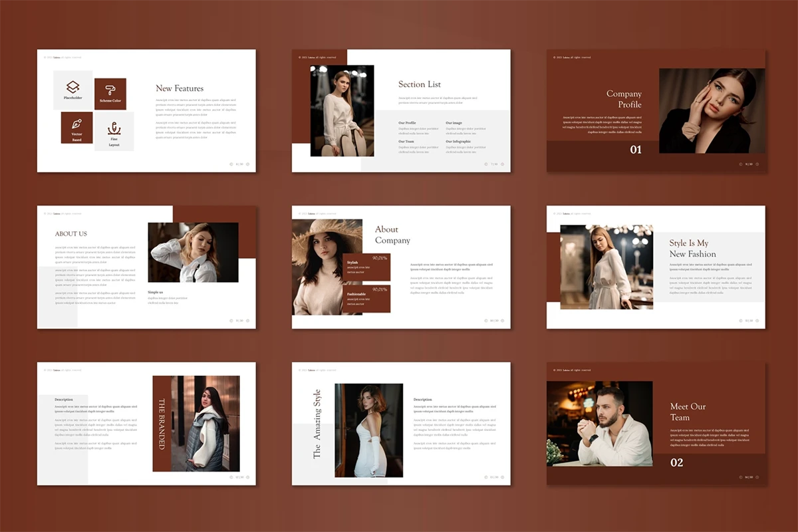Click the Scheme Color paint roller icon
798x532 pixels.
(110, 90)
